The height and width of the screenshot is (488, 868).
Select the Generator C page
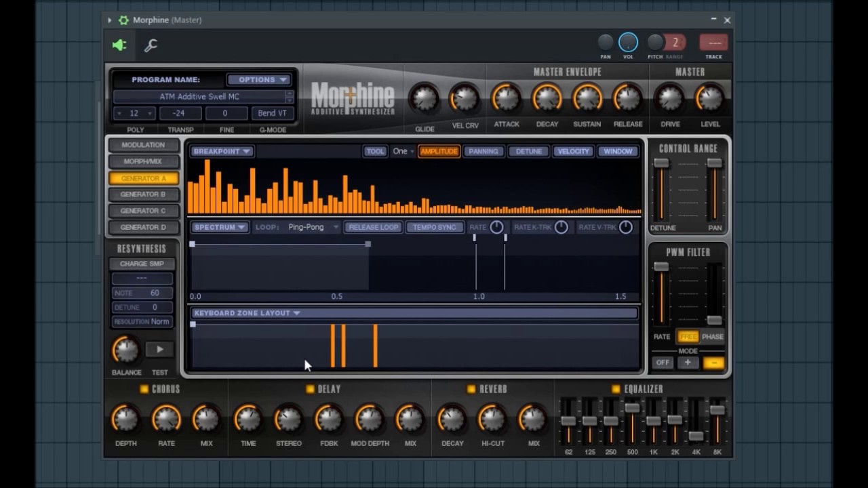tap(143, 211)
